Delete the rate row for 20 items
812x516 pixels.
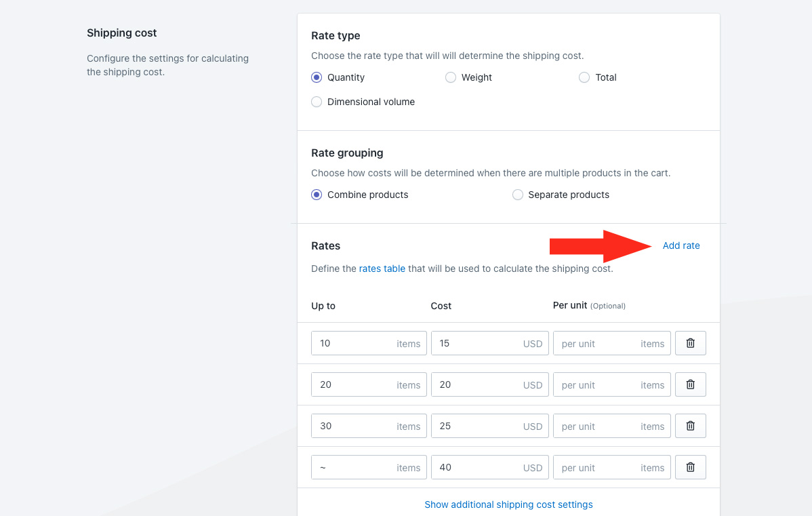690,384
